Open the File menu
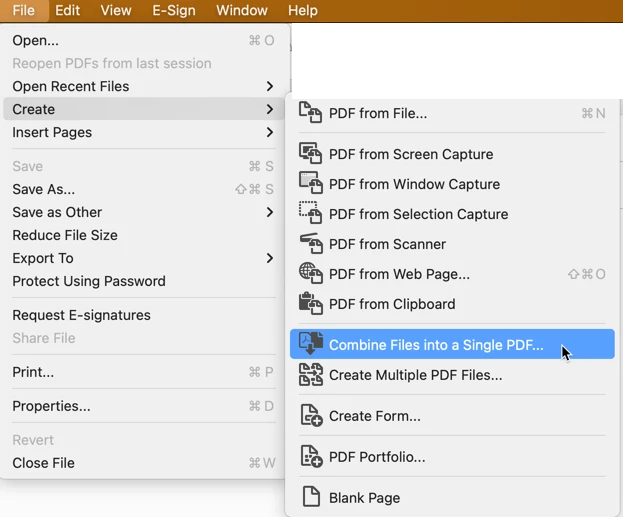 24,10
